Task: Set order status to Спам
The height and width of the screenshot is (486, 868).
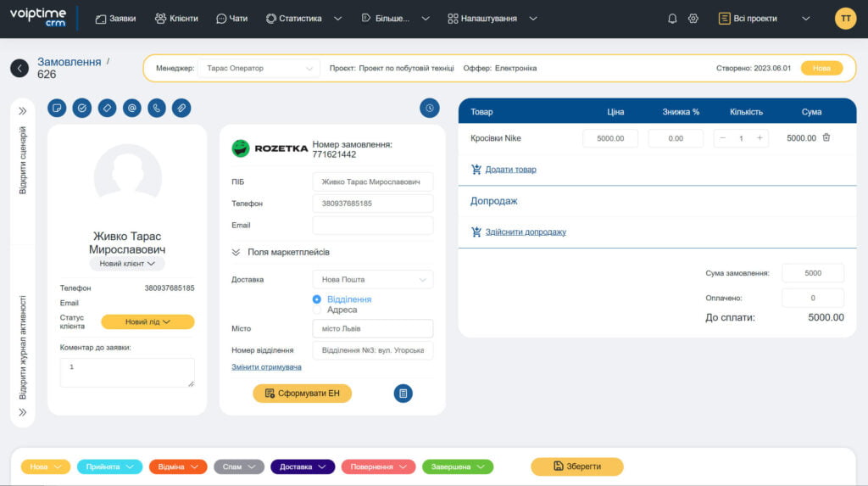Action: (x=238, y=467)
